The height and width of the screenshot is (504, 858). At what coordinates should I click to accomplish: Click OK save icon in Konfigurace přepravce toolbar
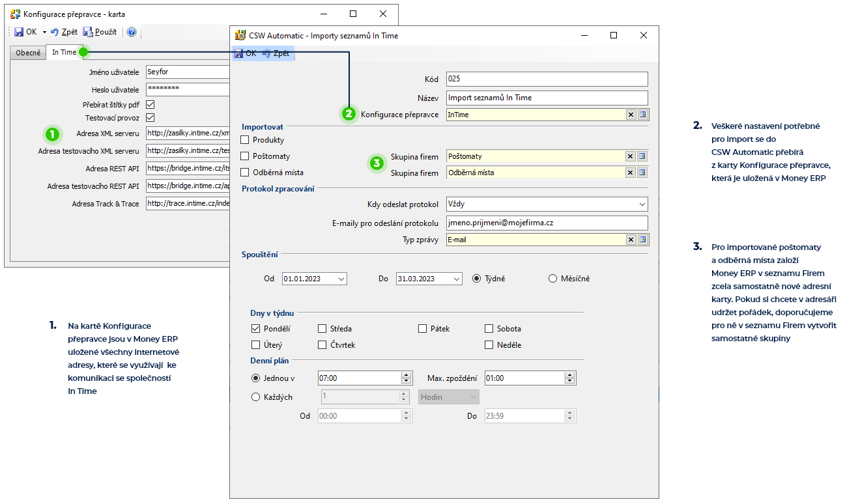(x=19, y=32)
